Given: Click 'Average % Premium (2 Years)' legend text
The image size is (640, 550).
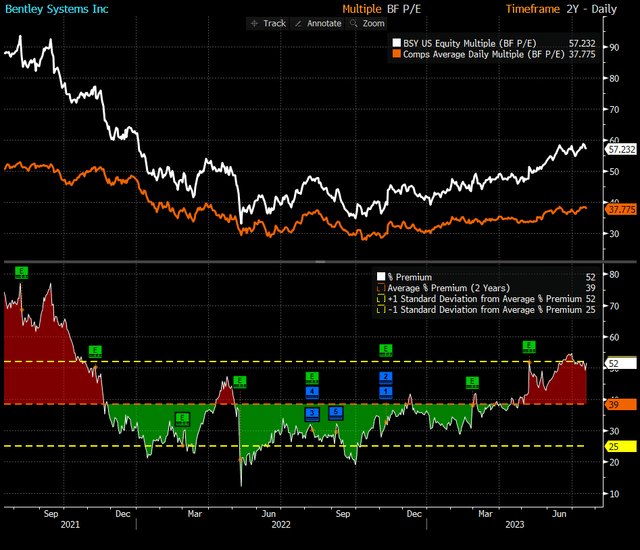Looking at the screenshot, I should (449, 288).
